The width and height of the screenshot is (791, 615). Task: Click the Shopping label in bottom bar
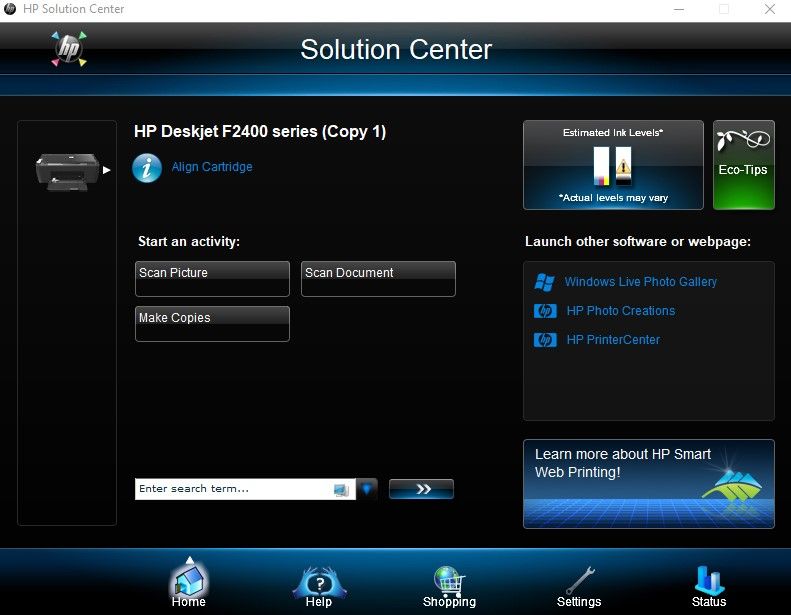(449, 602)
